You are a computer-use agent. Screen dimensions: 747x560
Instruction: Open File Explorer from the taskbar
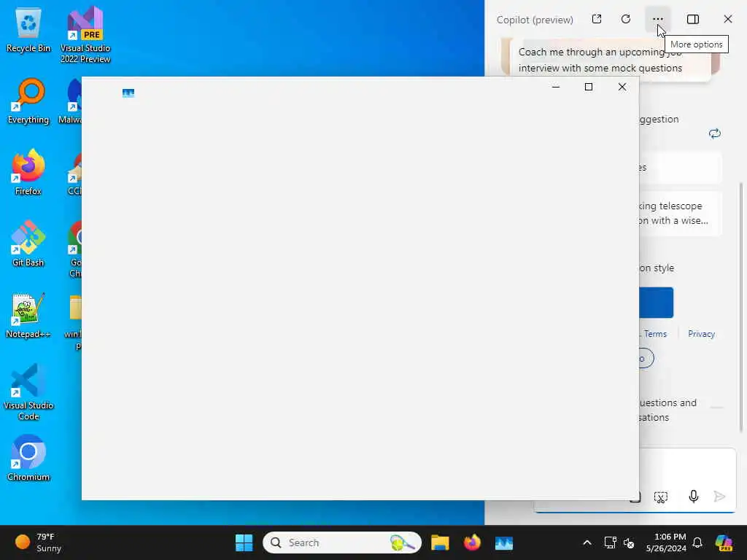click(x=440, y=542)
